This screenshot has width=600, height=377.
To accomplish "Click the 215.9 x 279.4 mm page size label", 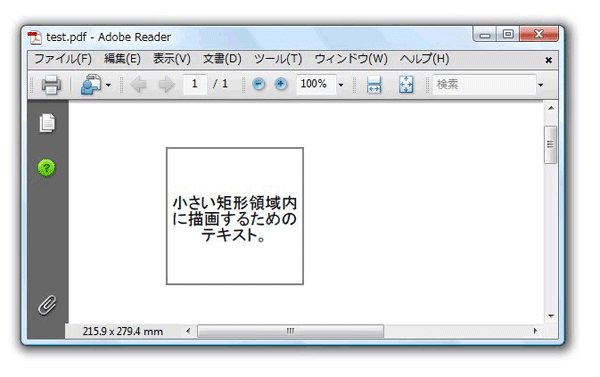I will [123, 331].
